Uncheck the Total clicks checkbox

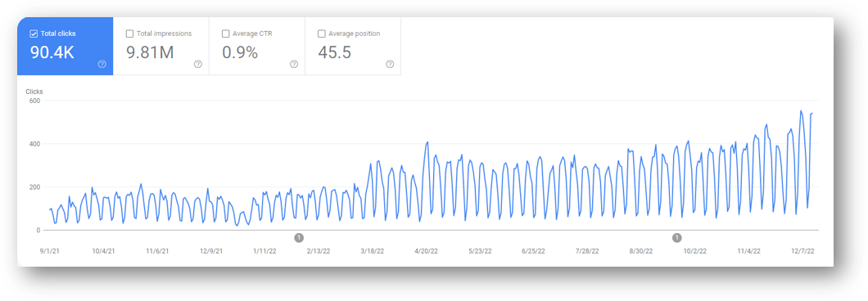[x=34, y=34]
